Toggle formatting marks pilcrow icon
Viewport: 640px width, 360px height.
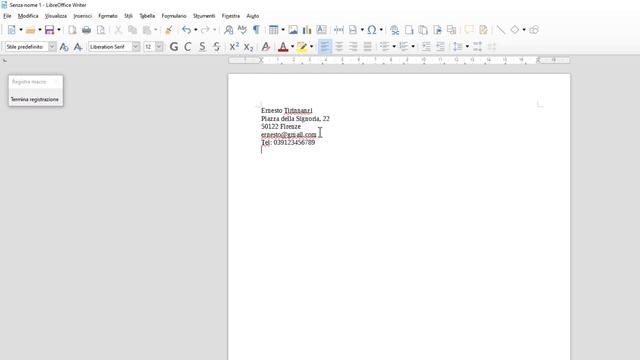point(256,30)
